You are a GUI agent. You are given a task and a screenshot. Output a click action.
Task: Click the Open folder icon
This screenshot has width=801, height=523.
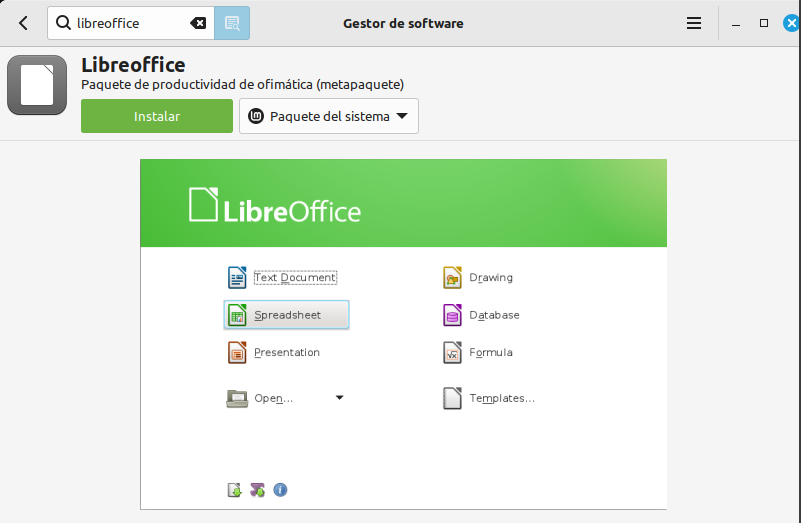click(x=237, y=398)
